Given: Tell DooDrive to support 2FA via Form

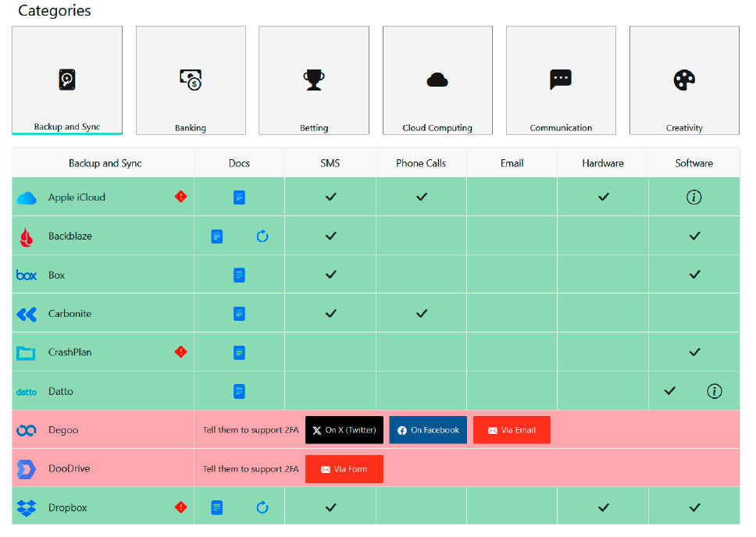Looking at the screenshot, I should click(344, 469).
